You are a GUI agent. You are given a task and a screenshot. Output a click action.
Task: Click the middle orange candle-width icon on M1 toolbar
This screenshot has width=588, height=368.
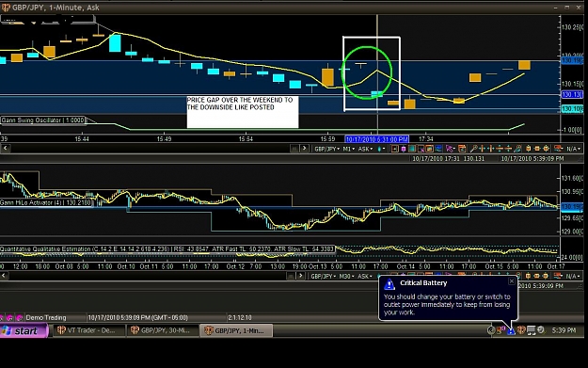537,149
